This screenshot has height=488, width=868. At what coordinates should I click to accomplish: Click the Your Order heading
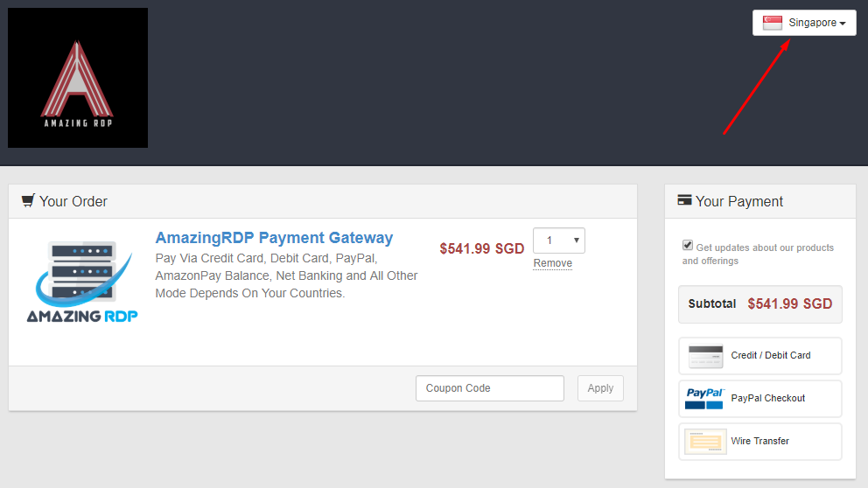coord(73,201)
